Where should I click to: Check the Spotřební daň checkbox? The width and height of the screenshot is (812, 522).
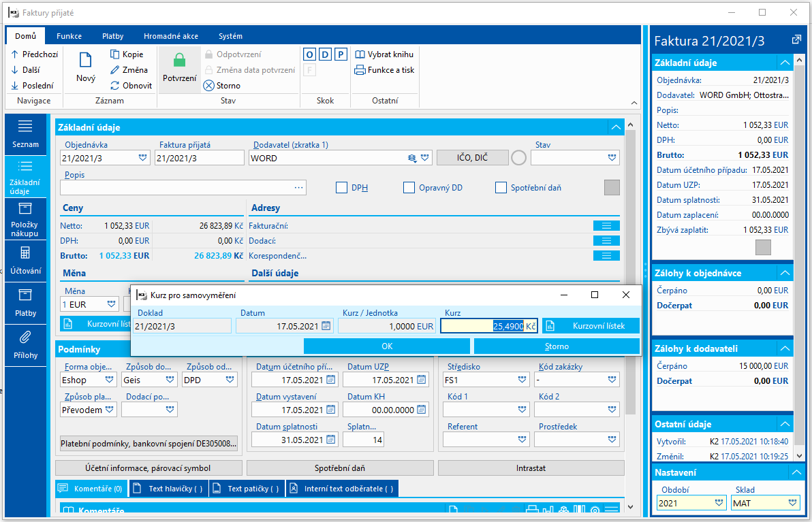coord(501,187)
